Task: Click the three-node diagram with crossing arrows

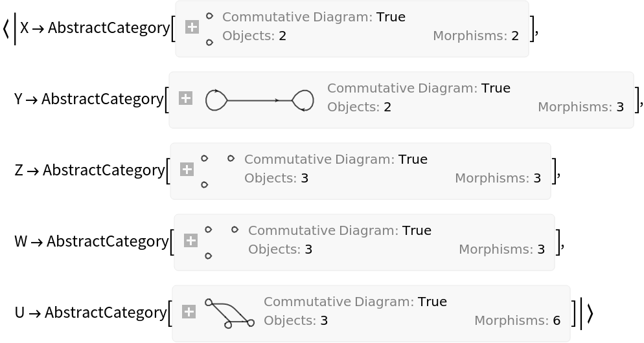Action: coord(229,313)
